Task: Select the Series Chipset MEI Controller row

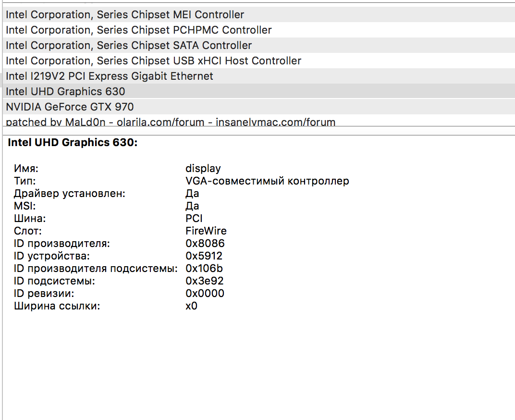Action: pyautogui.click(x=125, y=15)
